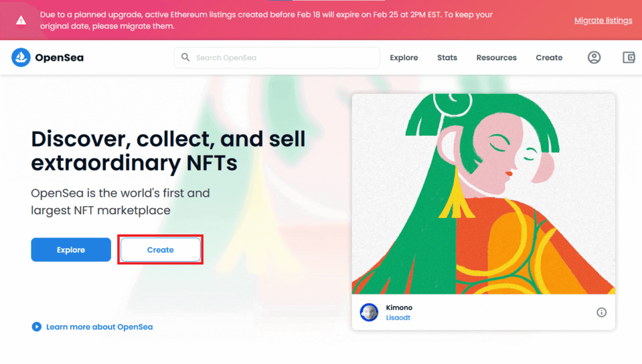
Task: Open the account profile icon
Action: tap(594, 58)
